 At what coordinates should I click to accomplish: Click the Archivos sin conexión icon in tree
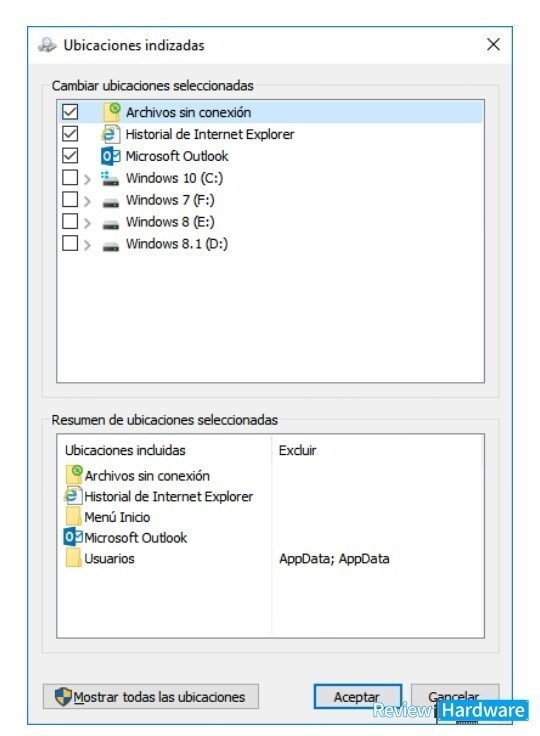[111, 112]
